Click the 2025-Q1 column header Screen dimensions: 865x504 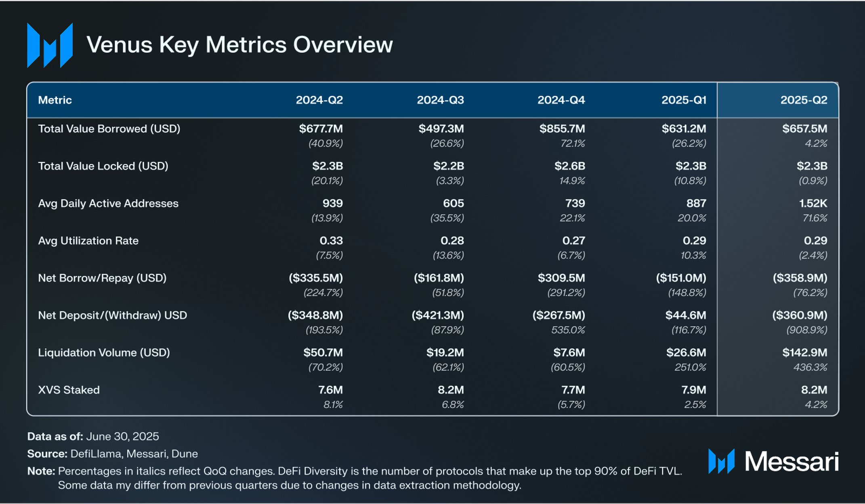[x=684, y=100]
